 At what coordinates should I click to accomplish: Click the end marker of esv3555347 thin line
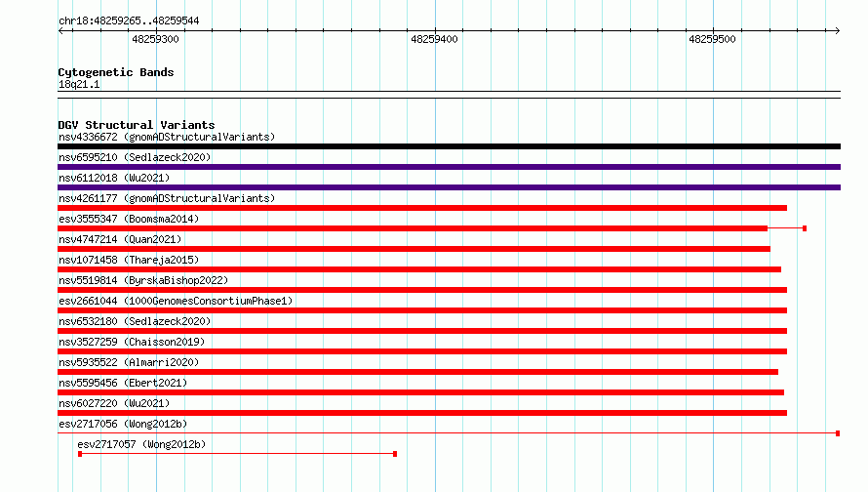(805, 228)
